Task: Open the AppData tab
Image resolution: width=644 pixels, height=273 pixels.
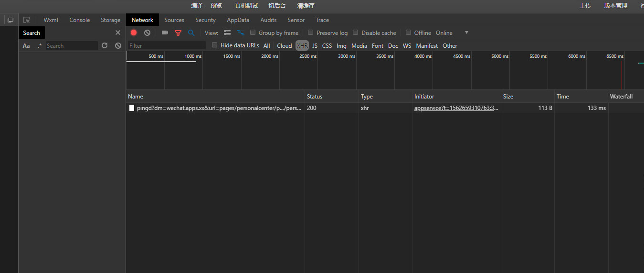Action: coord(238,20)
